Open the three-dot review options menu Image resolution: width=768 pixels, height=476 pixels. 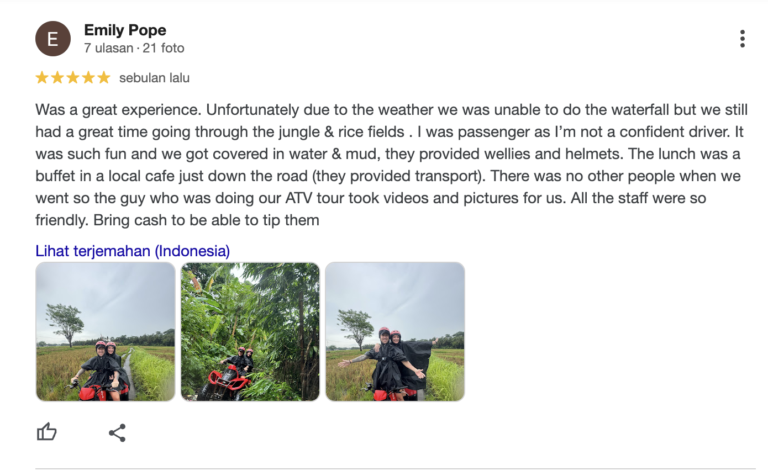(x=742, y=39)
